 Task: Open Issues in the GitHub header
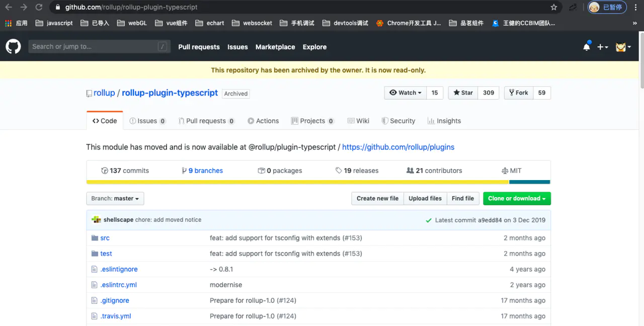click(237, 47)
